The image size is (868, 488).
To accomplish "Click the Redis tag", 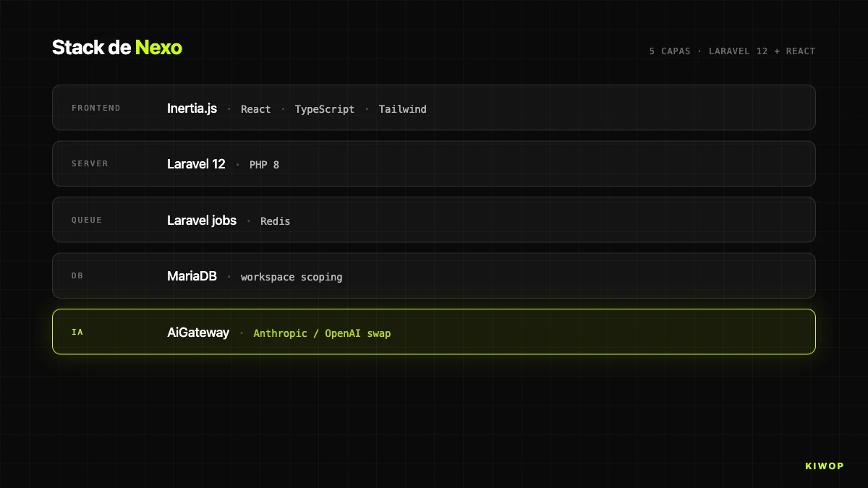I will click(275, 221).
